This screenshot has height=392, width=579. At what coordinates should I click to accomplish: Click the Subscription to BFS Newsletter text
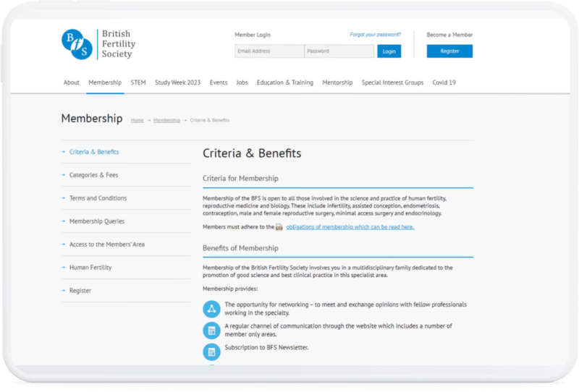pyautogui.click(x=266, y=347)
